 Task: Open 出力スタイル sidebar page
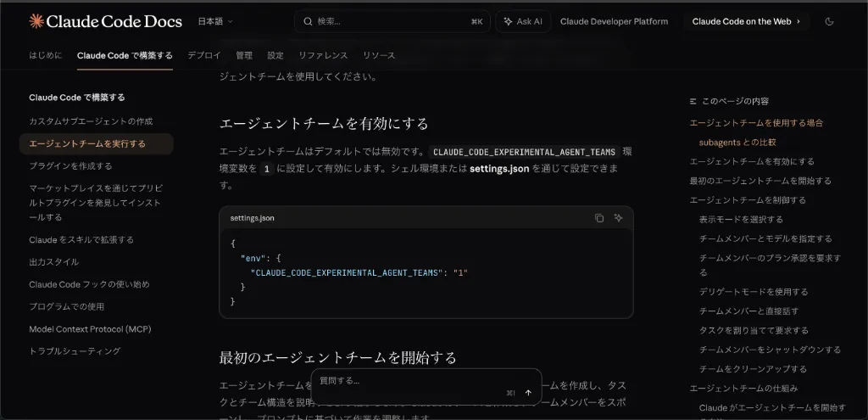tap(53, 262)
